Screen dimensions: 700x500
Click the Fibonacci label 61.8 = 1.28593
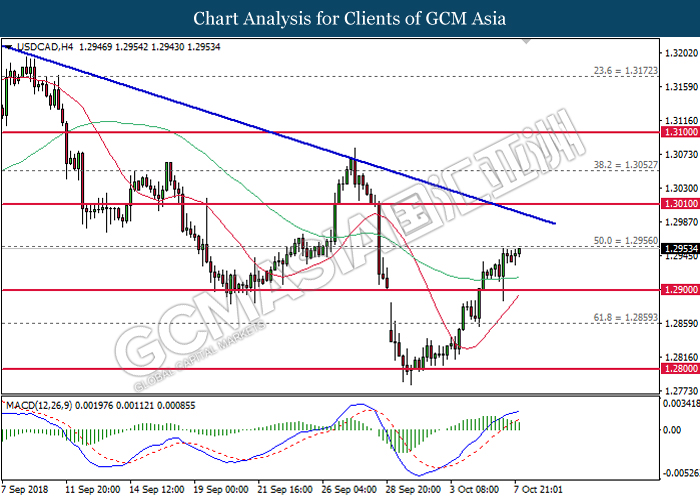pyautogui.click(x=625, y=317)
